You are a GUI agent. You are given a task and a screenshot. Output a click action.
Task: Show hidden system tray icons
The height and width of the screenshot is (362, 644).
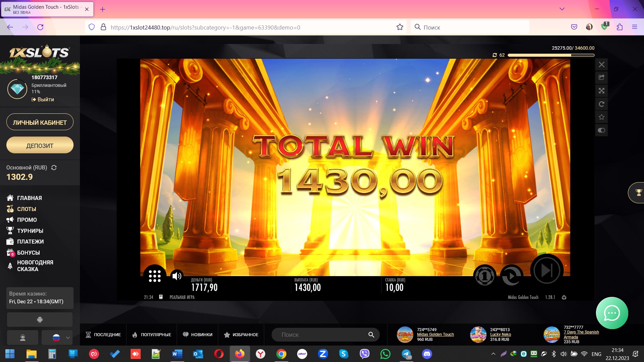[493, 354]
